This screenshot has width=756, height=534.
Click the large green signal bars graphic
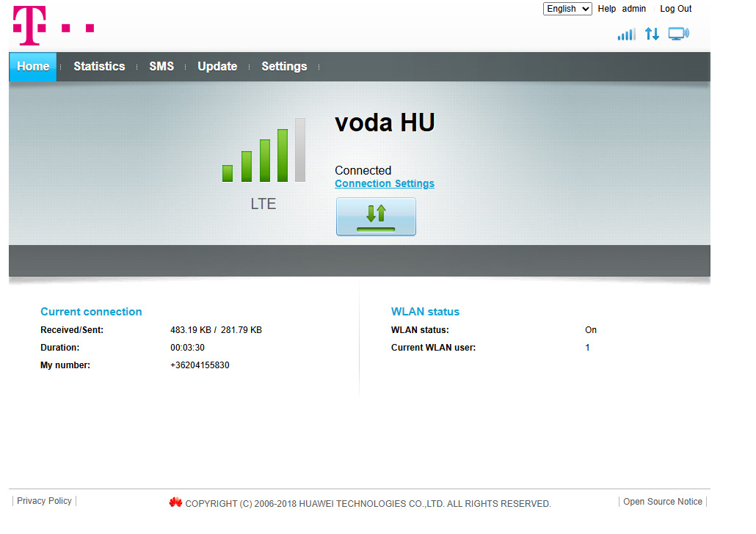[x=263, y=150]
